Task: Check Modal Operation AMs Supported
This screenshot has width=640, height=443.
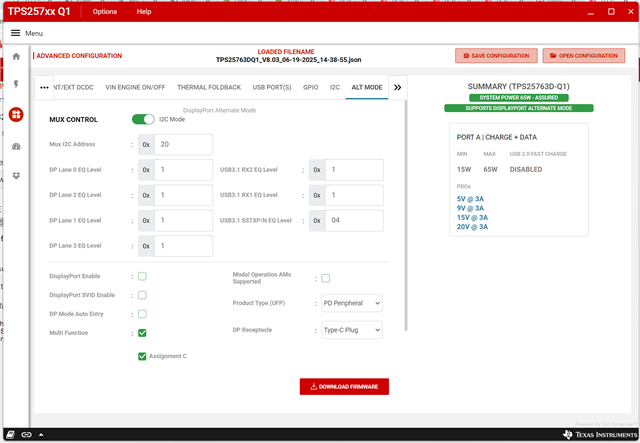Action: (325, 278)
